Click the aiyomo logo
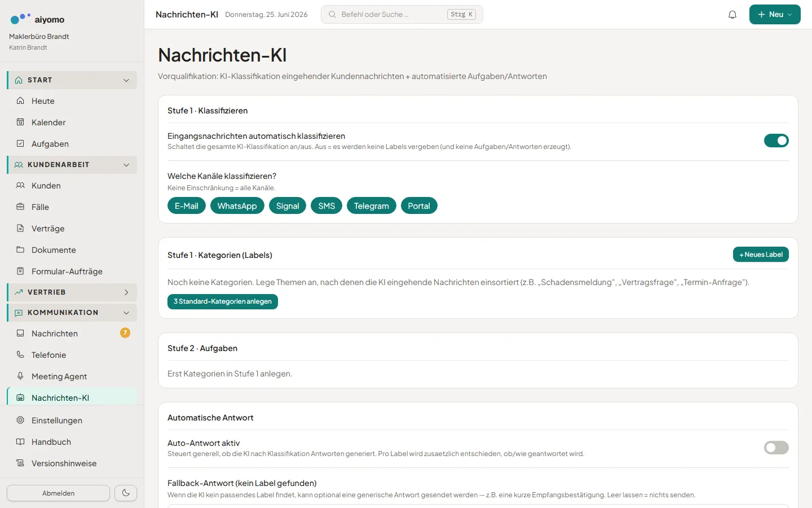This screenshot has width=812, height=508. [37, 19]
